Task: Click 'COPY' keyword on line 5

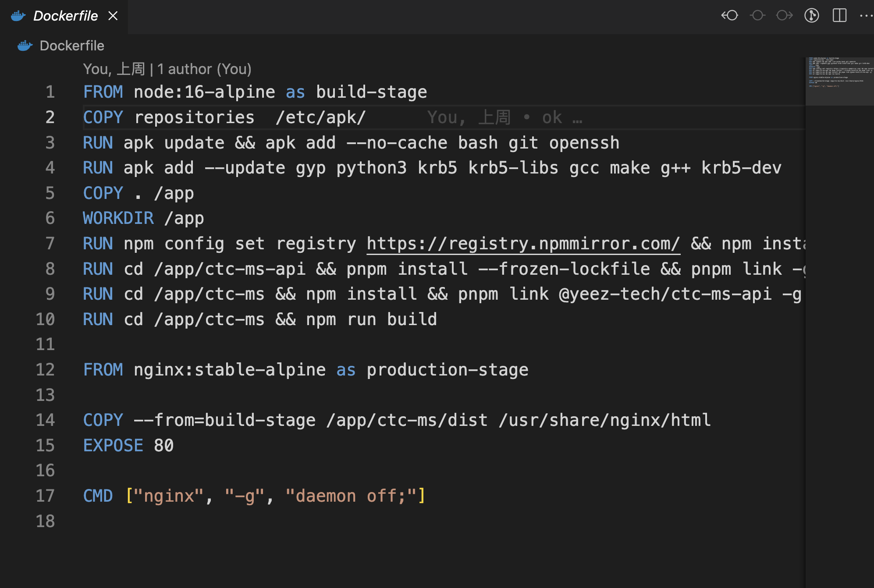Action: click(x=103, y=193)
